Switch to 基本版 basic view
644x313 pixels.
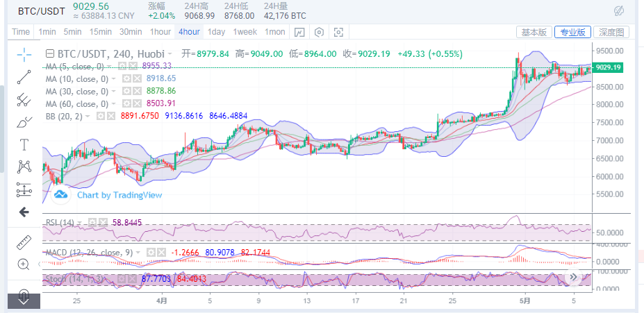coord(534,32)
